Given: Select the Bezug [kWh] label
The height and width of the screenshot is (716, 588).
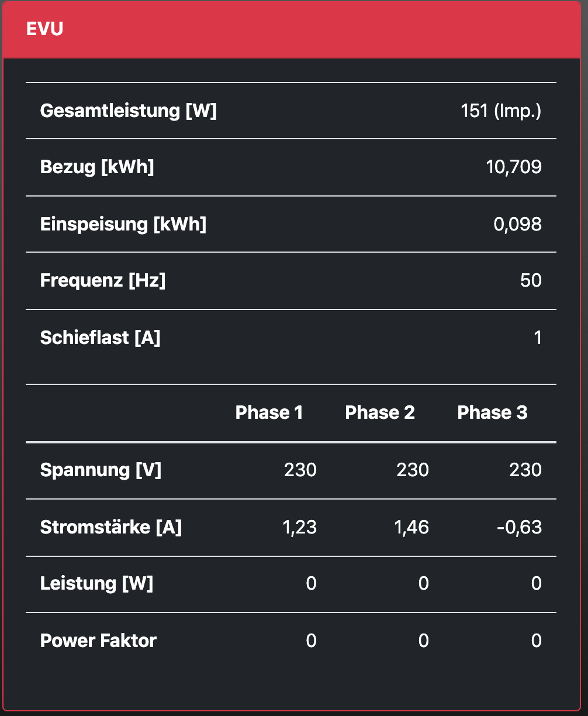Looking at the screenshot, I should (x=97, y=167).
